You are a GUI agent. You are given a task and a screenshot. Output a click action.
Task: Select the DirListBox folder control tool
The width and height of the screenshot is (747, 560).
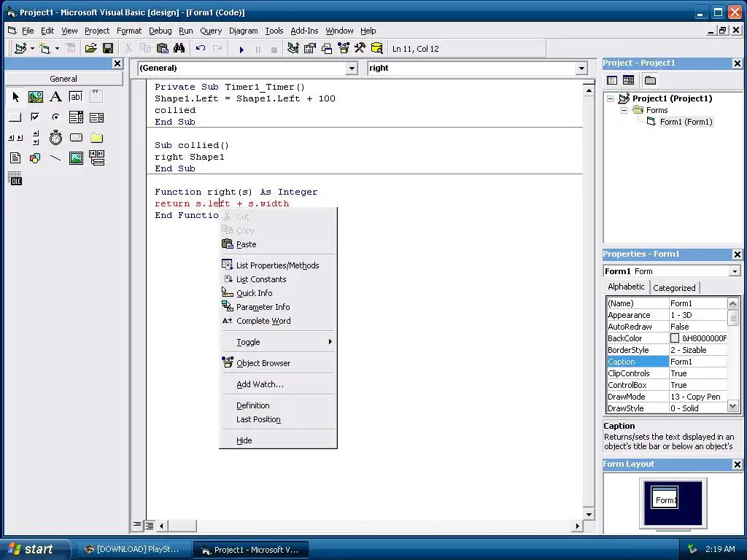pos(96,138)
